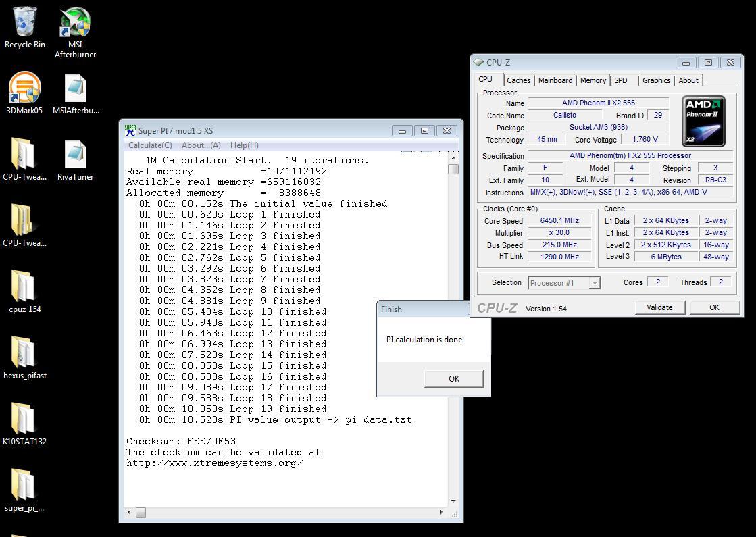Expand the Processor #1 selection dropdown
The height and width of the screenshot is (537, 756).
coord(595,283)
